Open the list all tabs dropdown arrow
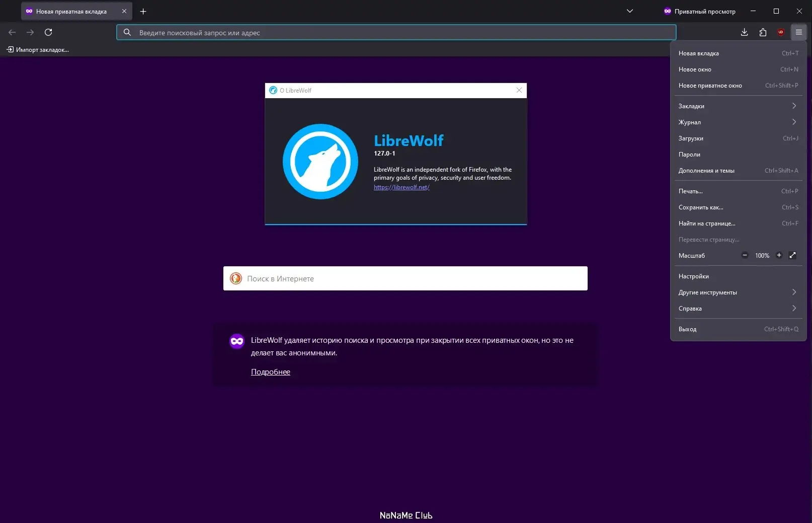 click(630, 11)
